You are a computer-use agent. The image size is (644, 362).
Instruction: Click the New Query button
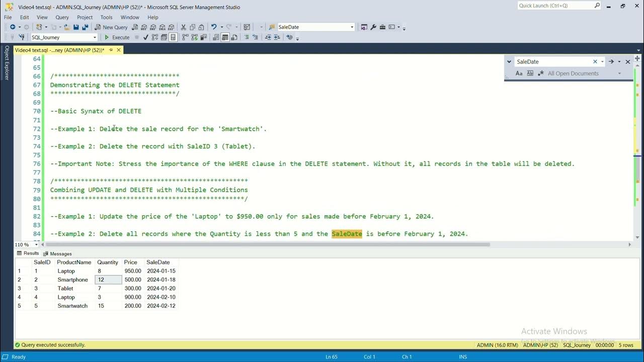111,27
